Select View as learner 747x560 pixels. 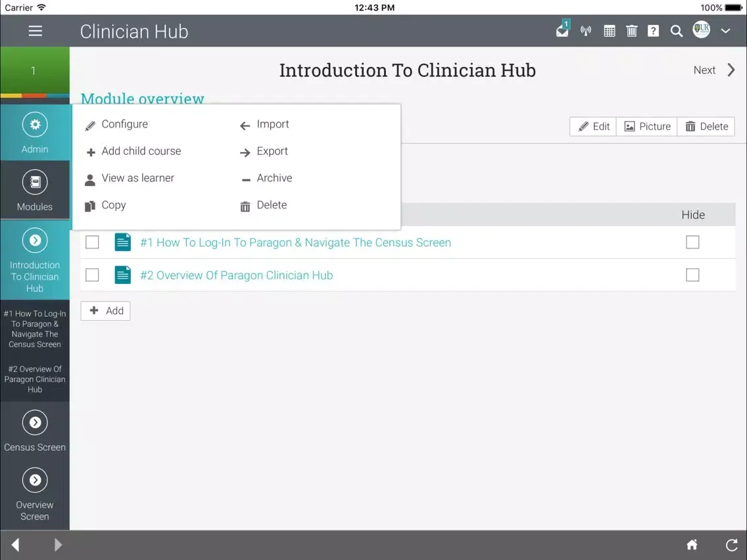tap(130, 178)
